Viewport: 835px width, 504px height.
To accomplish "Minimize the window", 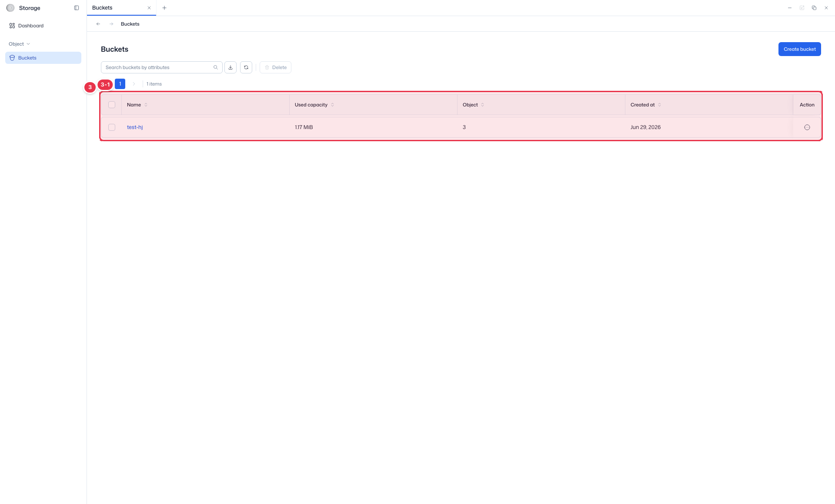I will (x=790, y=8).
